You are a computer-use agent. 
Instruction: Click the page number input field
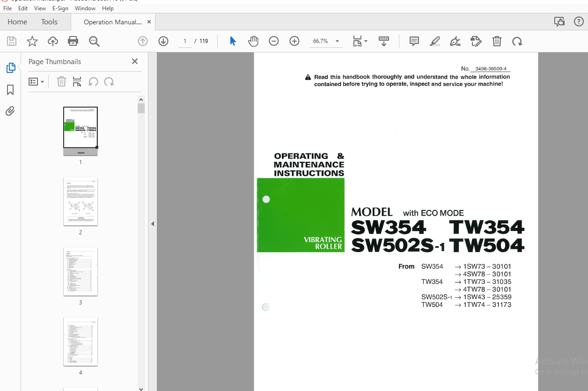(185, 41)
